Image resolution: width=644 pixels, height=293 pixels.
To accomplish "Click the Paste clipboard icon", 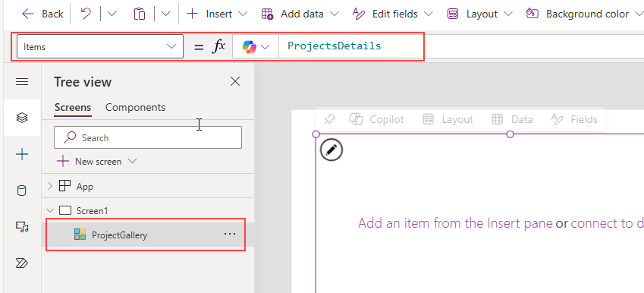I will pyautogui.click(x=140, y=14).
